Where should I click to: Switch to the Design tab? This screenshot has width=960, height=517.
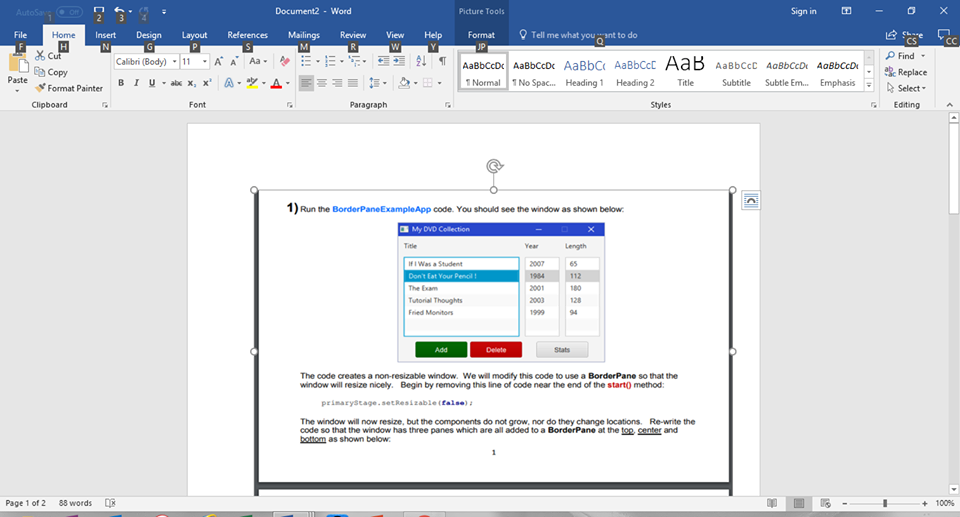pos(149,35)
